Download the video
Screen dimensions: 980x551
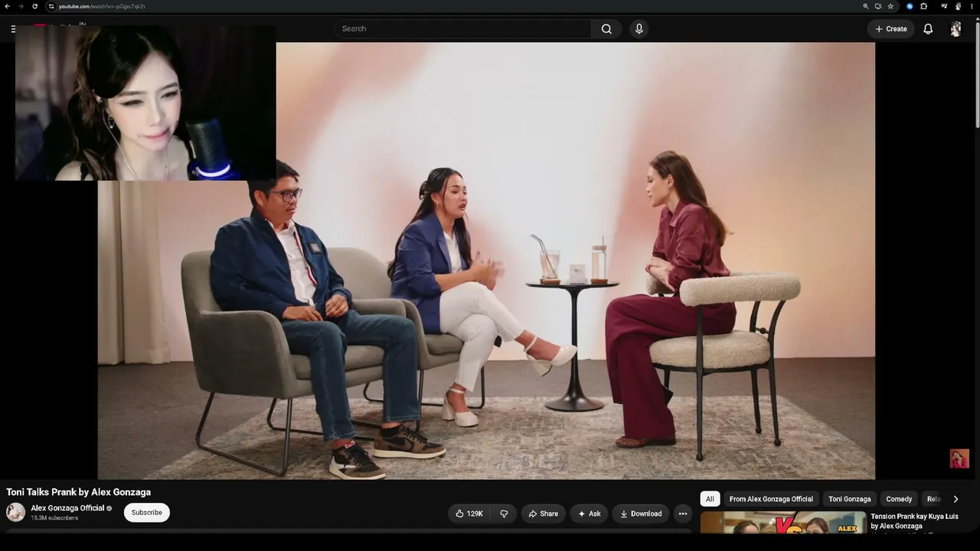[x=641, y=514]
